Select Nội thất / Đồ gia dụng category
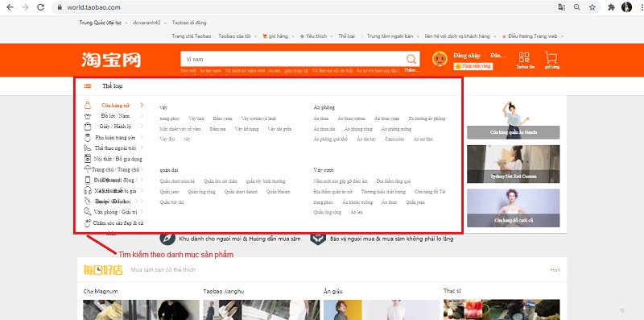Image resolution: width=644 pixels, height=320 pixels. tap(118, 159)
